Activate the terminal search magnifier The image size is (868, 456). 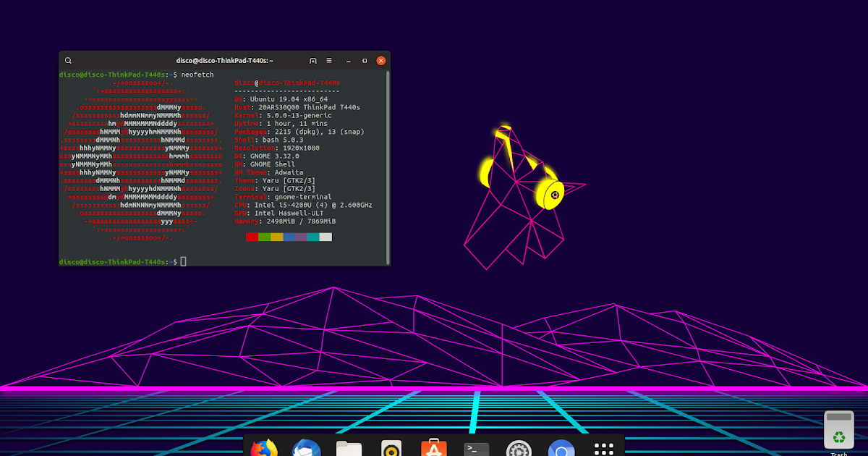tap(68, 60)
